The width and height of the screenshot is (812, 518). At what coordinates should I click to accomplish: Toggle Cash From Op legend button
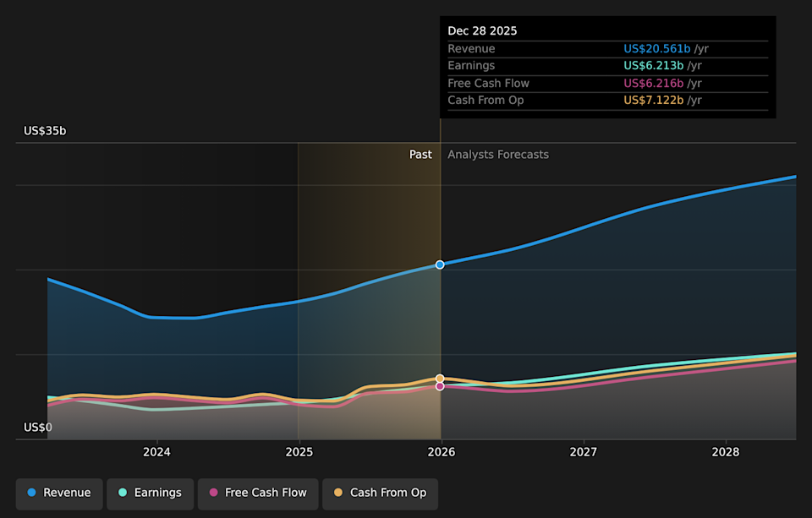pyautogui.click(x=380, y=493)
